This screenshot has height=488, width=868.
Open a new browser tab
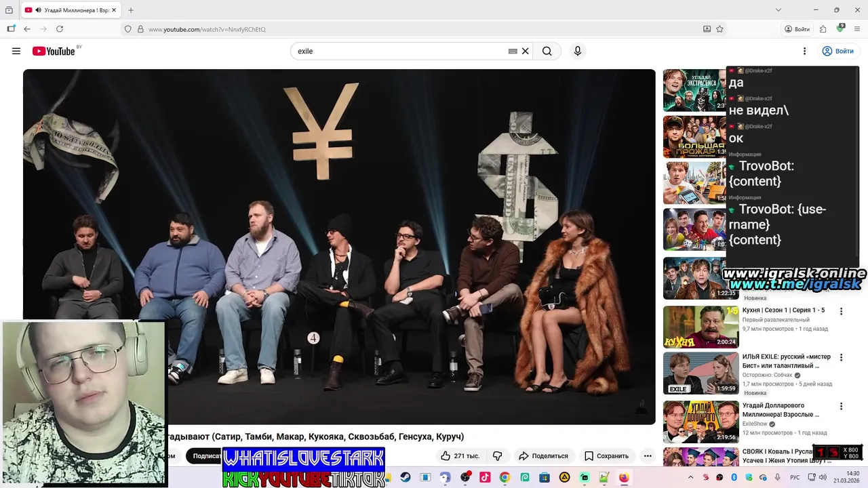[131, 10]
